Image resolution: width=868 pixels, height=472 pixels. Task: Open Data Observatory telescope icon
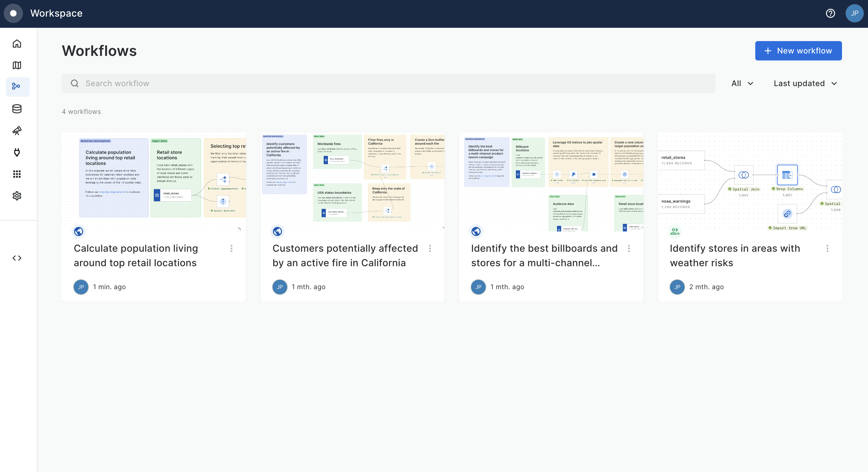click(x=17, y=130)
